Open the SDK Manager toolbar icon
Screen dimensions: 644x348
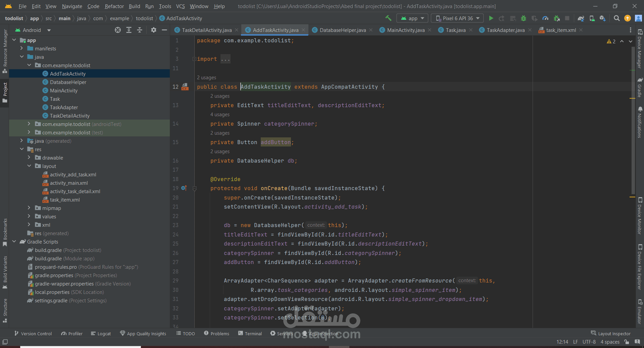pyautogui.click(x=603, y=18)
